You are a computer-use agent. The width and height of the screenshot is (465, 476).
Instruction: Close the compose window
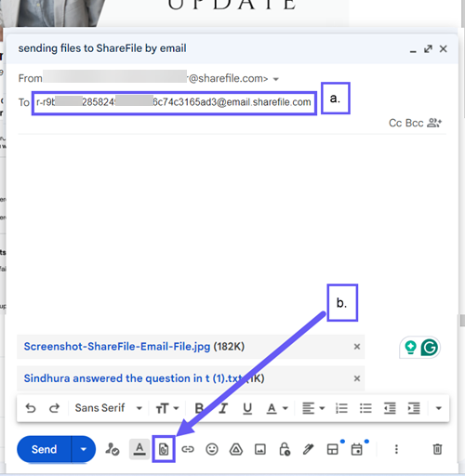click(x=444, y=49)
